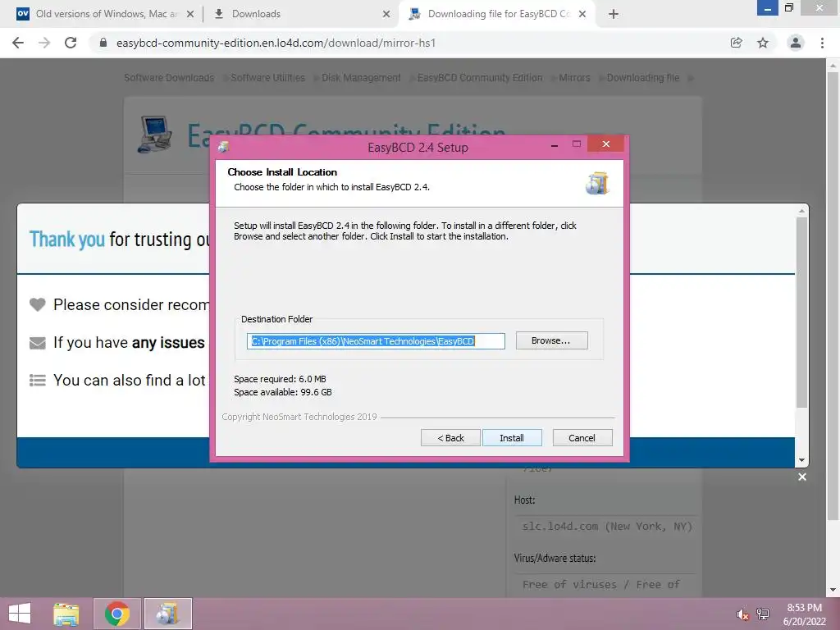Click Install in the EasyBCD setup
This screenshot has height=630, width=840.
pos(512,438)
